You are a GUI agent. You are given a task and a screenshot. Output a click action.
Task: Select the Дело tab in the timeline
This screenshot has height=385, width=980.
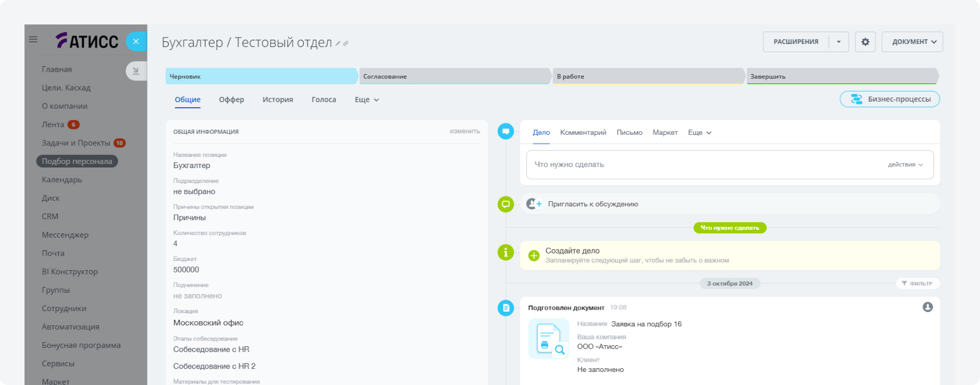click(x=541, y=133)
